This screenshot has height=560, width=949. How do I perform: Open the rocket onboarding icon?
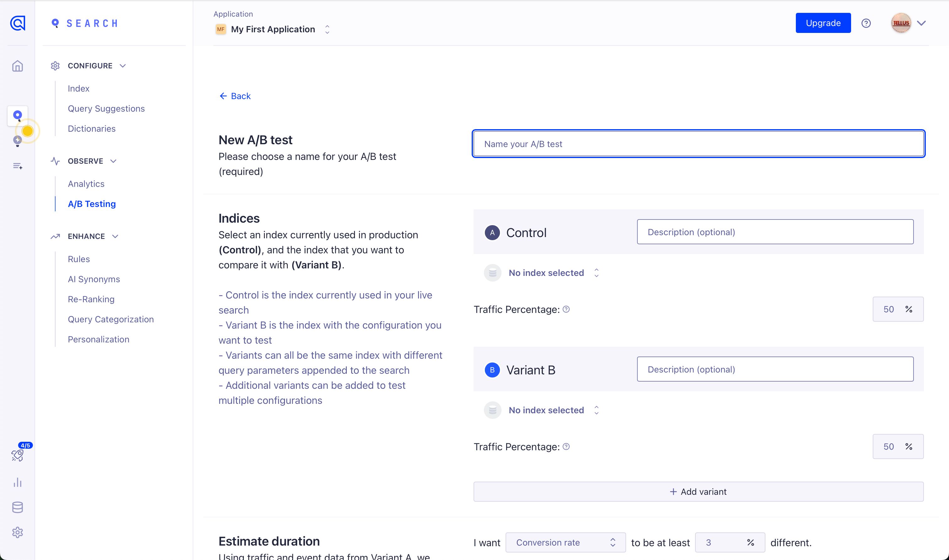[x=17, y=455]
